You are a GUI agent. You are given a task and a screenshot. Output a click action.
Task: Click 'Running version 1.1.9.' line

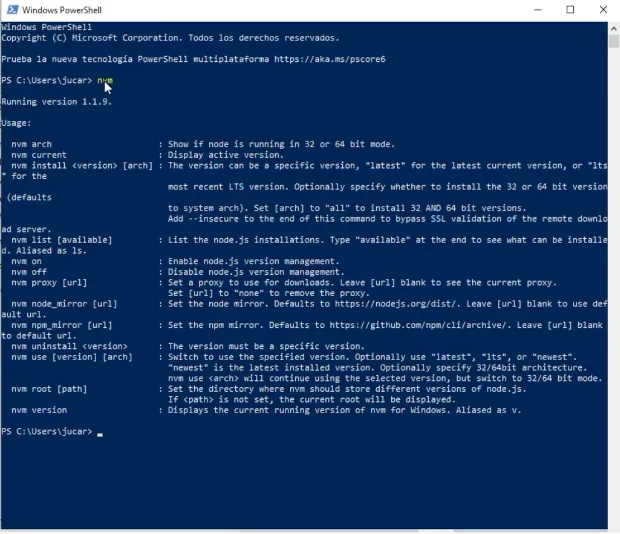click(x=57, y=102)
